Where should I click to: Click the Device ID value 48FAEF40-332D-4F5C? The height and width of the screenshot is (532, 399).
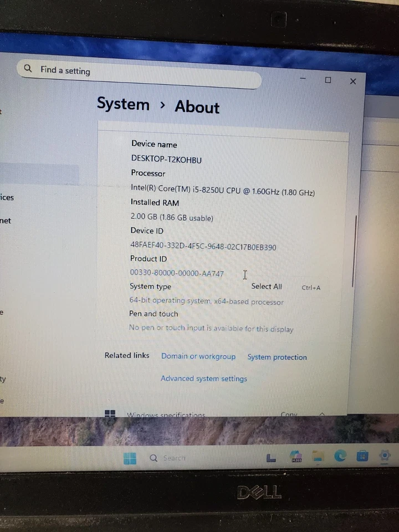click(203, 246)
